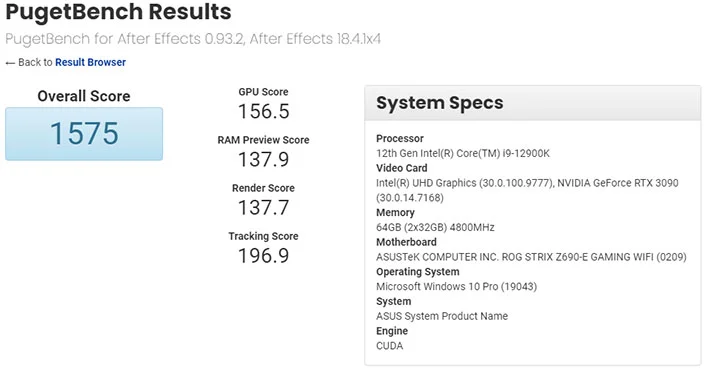Click the After Effects version subtitle
Screen dimensions: 708x373
point(193,39)
